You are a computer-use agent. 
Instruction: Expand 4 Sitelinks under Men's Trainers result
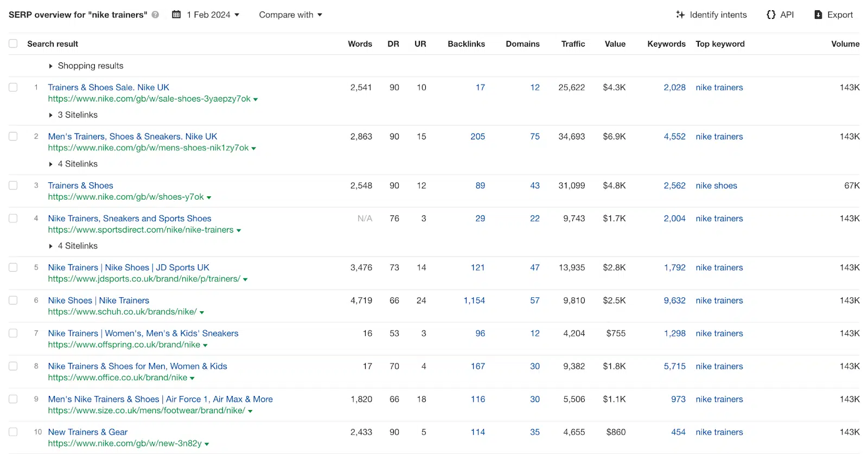[x=73, y=164]
